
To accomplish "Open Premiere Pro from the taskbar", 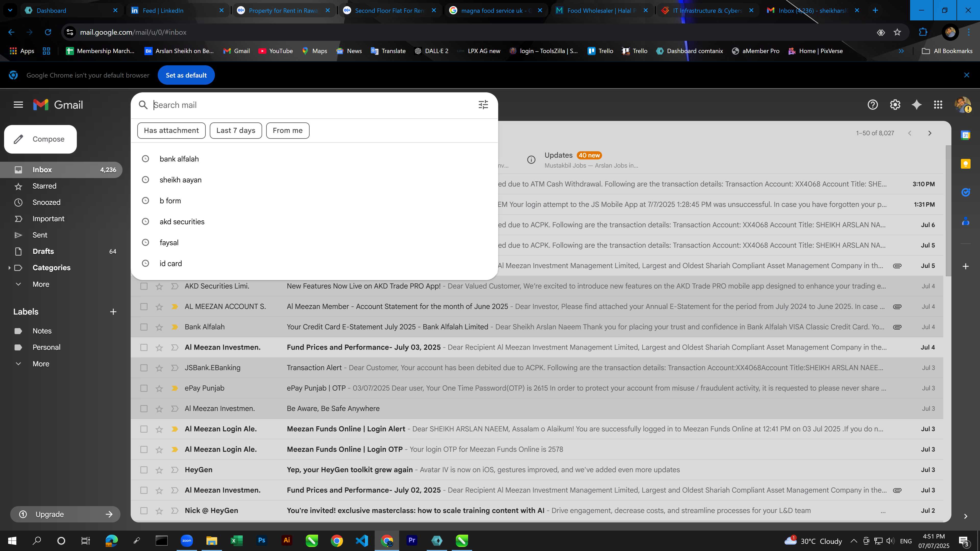I will point(412,540).
